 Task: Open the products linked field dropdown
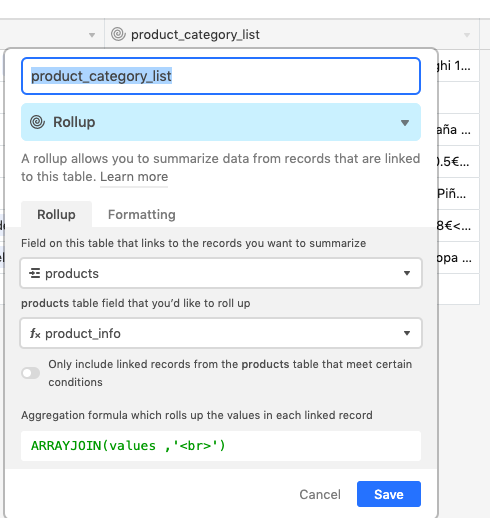(221, 273)
